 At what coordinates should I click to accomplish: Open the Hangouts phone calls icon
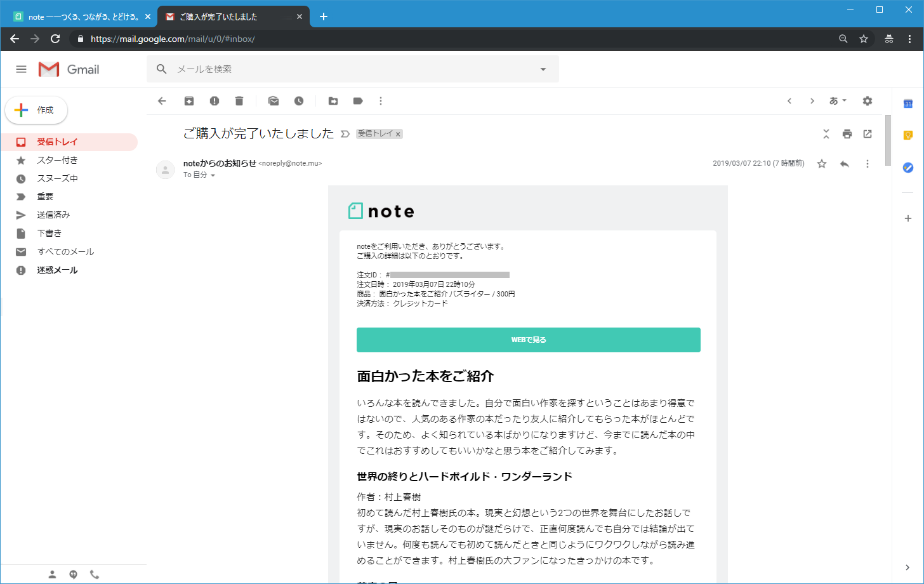pos(95,574)
